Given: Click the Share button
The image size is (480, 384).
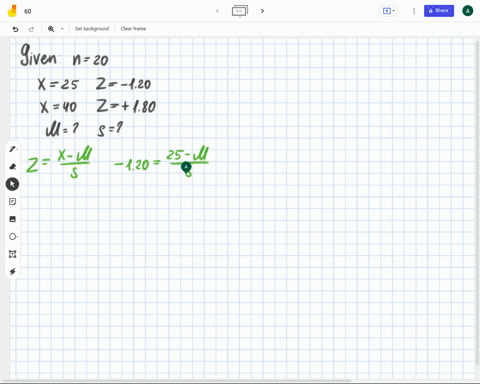Looking at the screenshot, I should click(439, 11).
